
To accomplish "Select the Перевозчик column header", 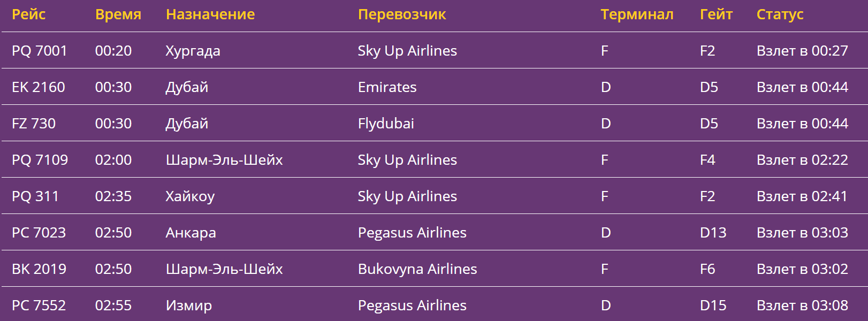I will coord(401,14).
